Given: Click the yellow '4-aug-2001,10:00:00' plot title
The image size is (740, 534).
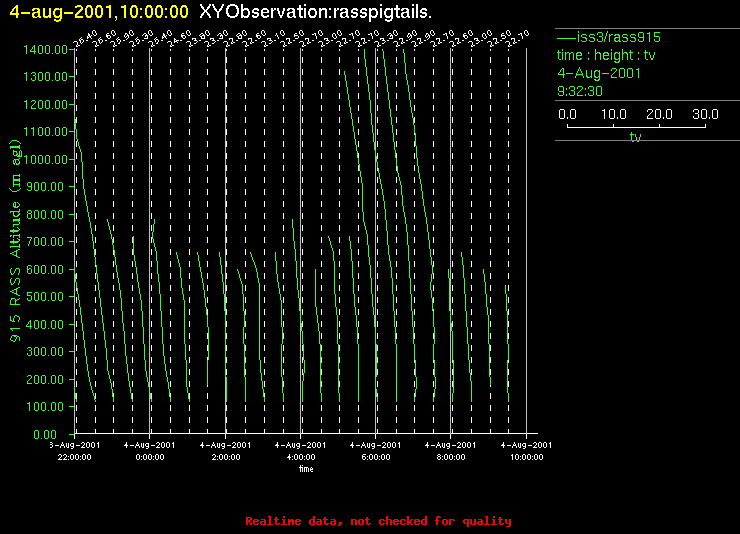Looking at the screenshot, I should pos(99,12).
